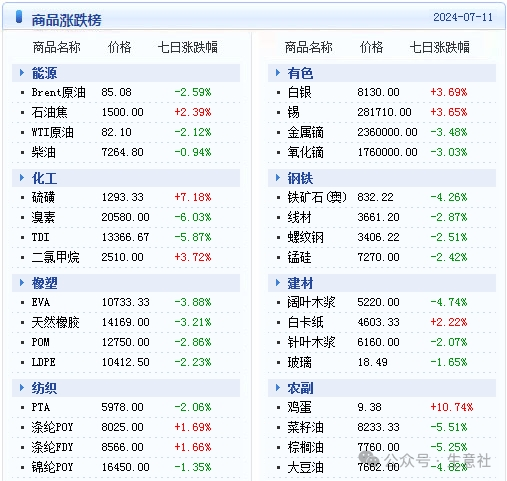Select the 锡 commodity name

(x=294, y=112)
